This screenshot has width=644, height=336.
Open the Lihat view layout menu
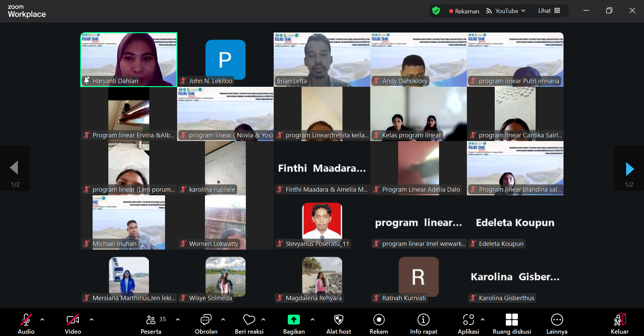(549, 11)
